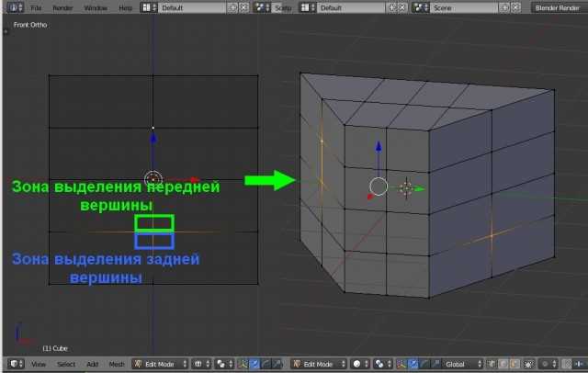Click Select menu in left viewport header

(66, 364)
